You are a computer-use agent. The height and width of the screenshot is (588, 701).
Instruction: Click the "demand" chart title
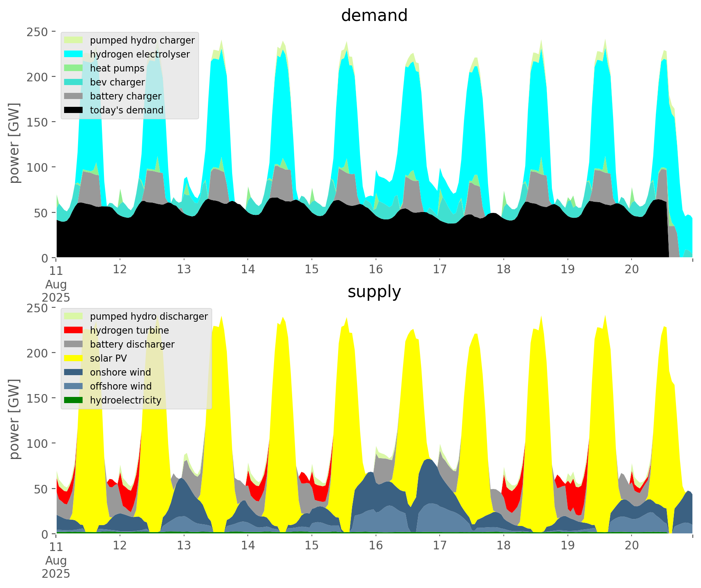click(374, 16)
